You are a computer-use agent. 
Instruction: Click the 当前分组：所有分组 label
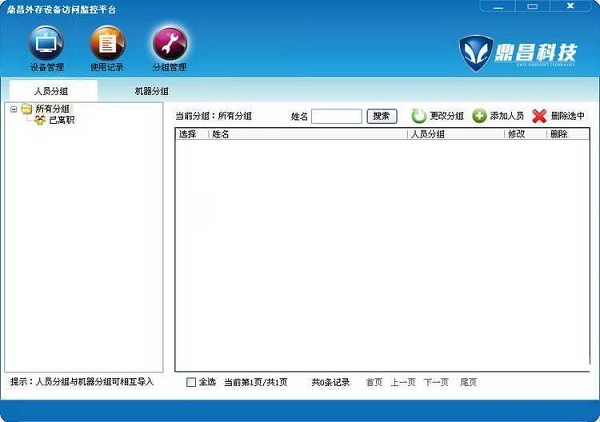tap(214, 116)
